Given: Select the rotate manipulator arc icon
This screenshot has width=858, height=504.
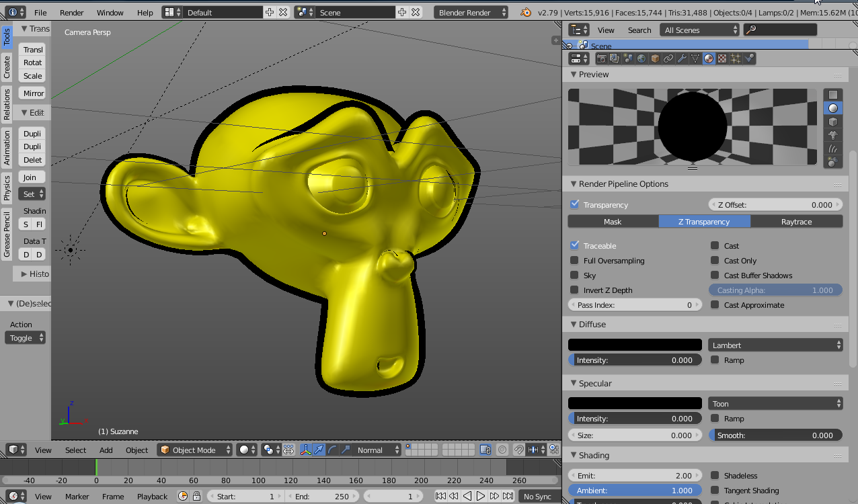Looking at the screenshot, I should coord(333,450).
